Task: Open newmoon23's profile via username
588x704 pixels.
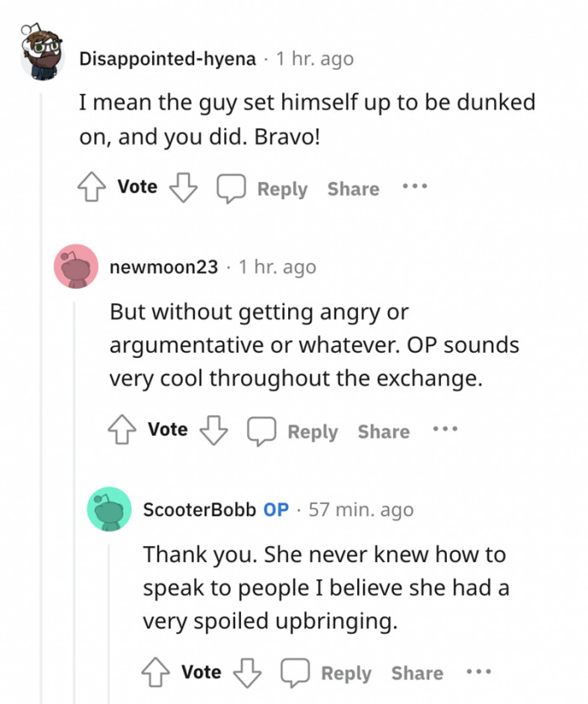Action: 165,266
